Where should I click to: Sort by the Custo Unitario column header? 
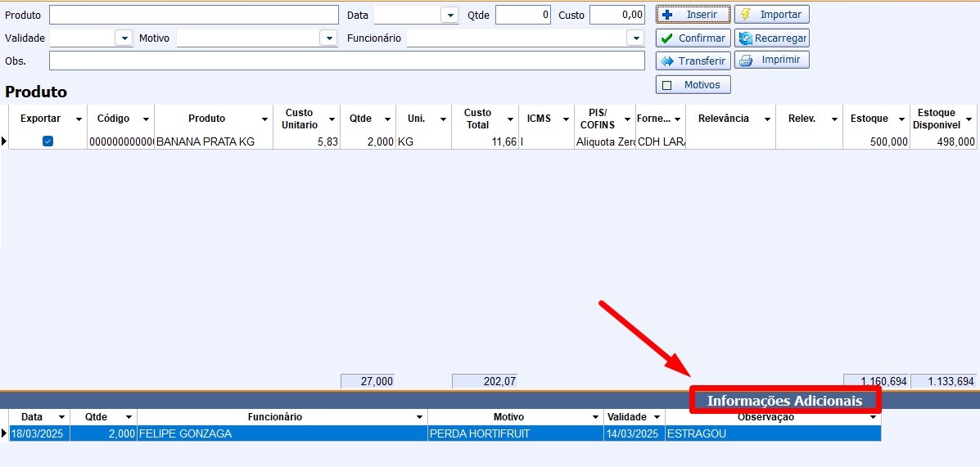click(299, 119)
